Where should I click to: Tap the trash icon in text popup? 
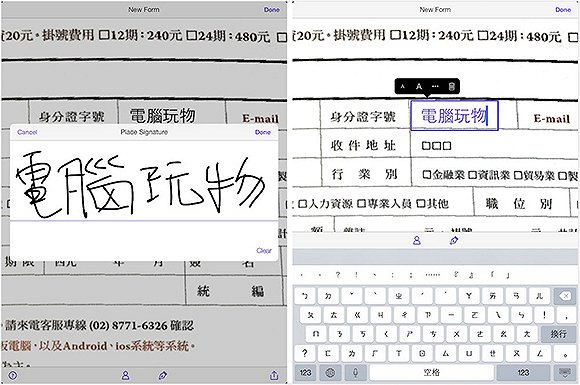click(x=451, y=87)
